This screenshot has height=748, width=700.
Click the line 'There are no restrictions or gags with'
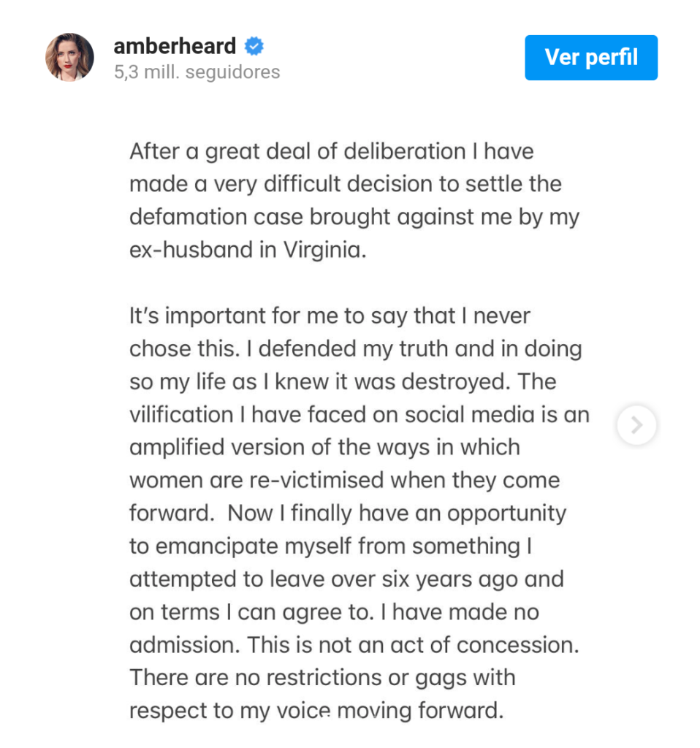coord(322,678)
